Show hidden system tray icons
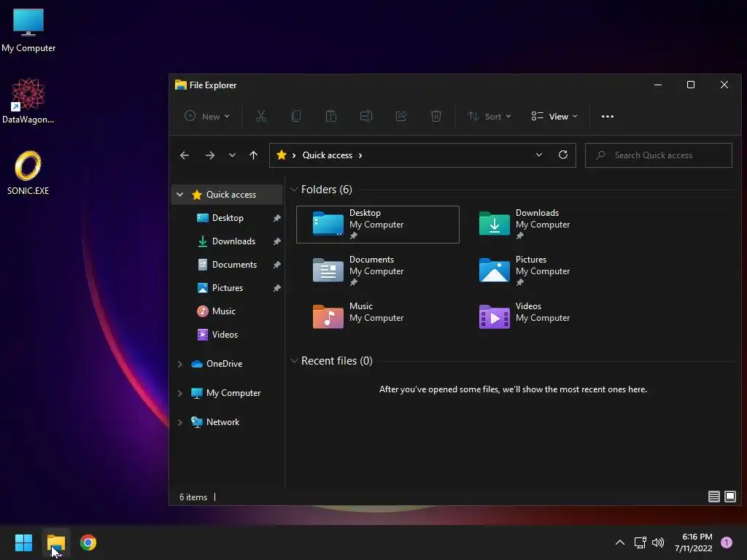 point(620,542)
